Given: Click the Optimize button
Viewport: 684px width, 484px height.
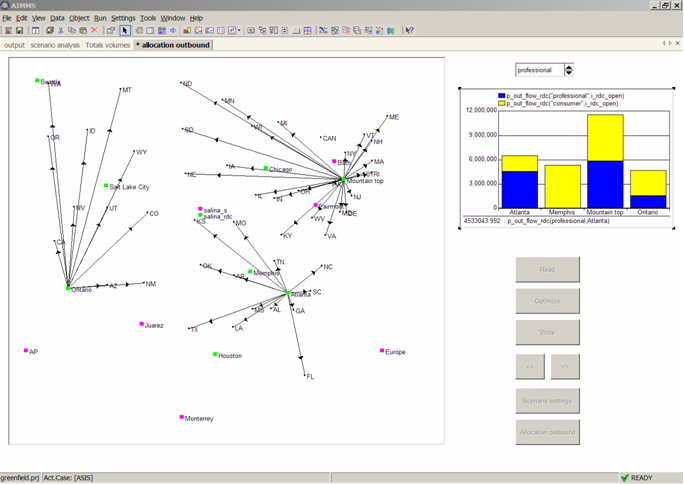Looking at the screenshot, I should (547, 301).
